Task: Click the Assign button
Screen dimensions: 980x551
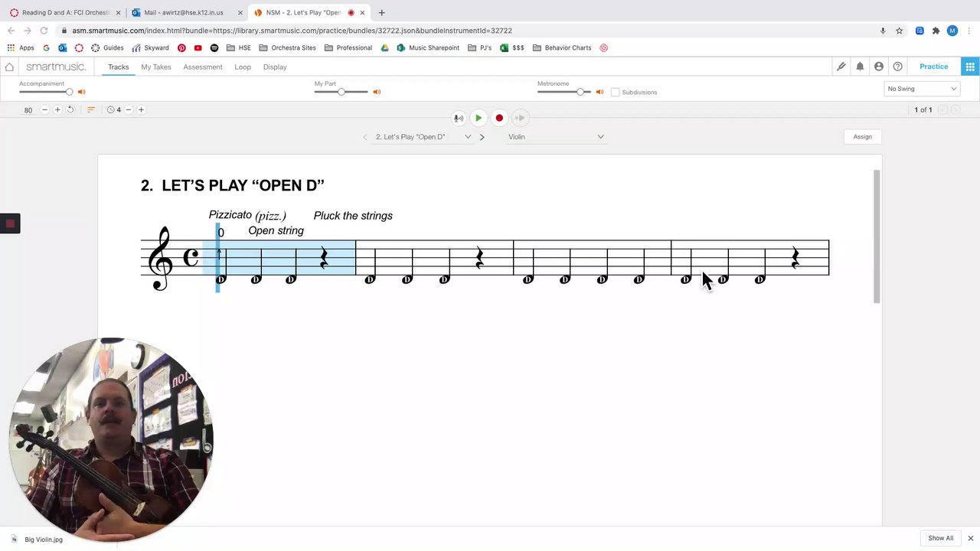Action: click(x=863, y=137)
